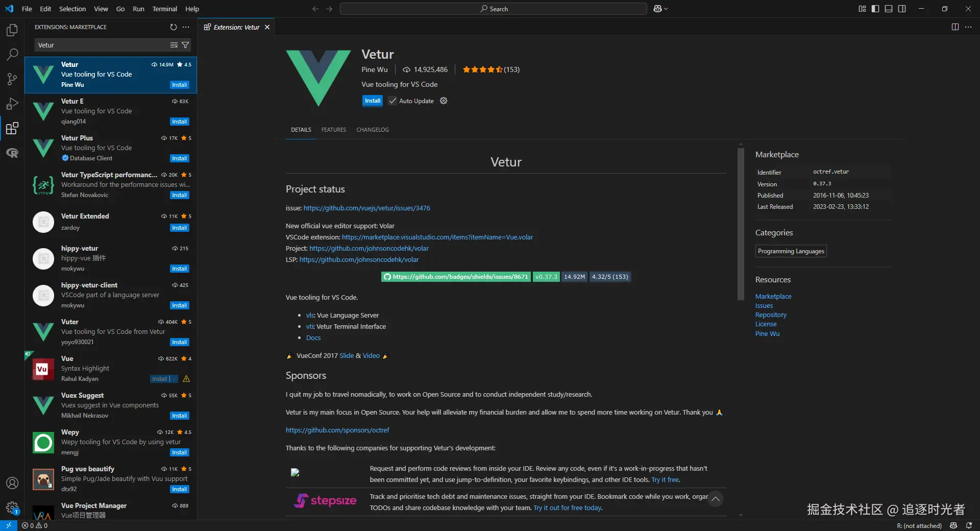Open the Accounts icon in activity bar
The height and width of the screenshot is (531, 980).
click(12, 483)
